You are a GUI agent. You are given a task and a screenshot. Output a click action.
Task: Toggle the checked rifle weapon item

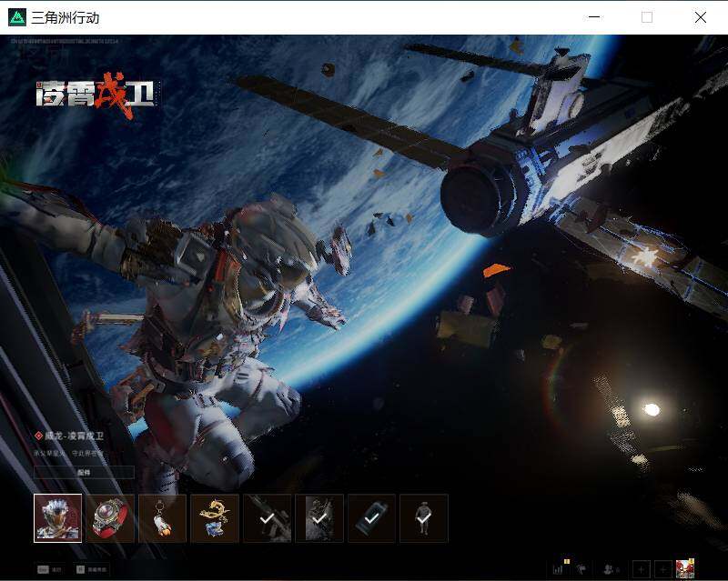click(267, 518)
